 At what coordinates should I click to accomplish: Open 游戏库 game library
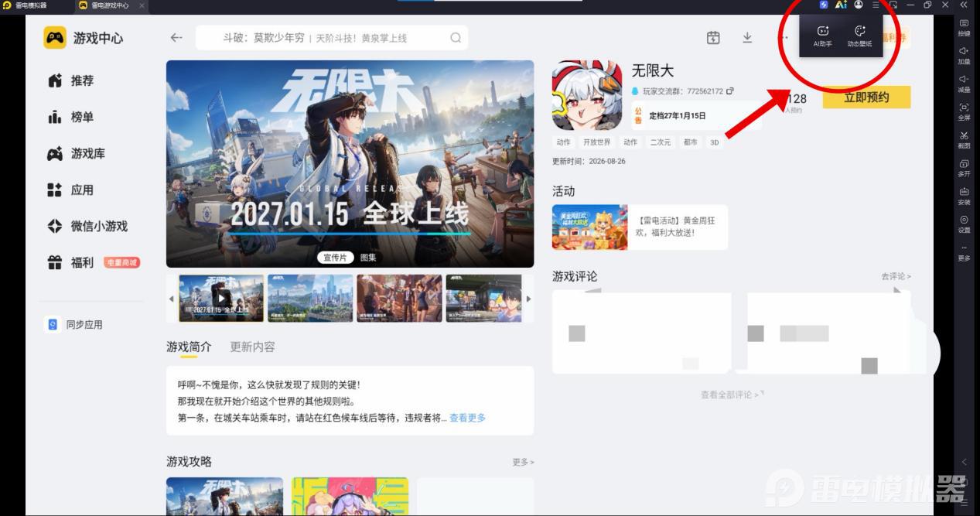point(77,153)
